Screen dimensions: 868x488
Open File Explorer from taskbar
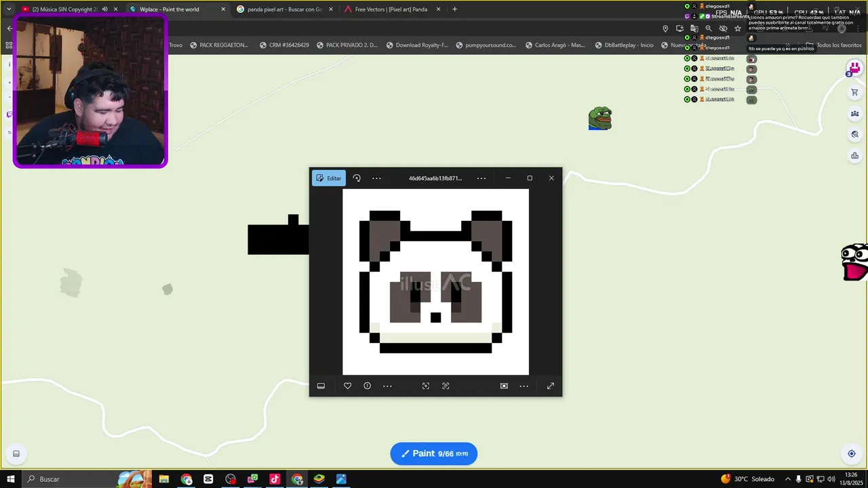(x=164, y=479)
